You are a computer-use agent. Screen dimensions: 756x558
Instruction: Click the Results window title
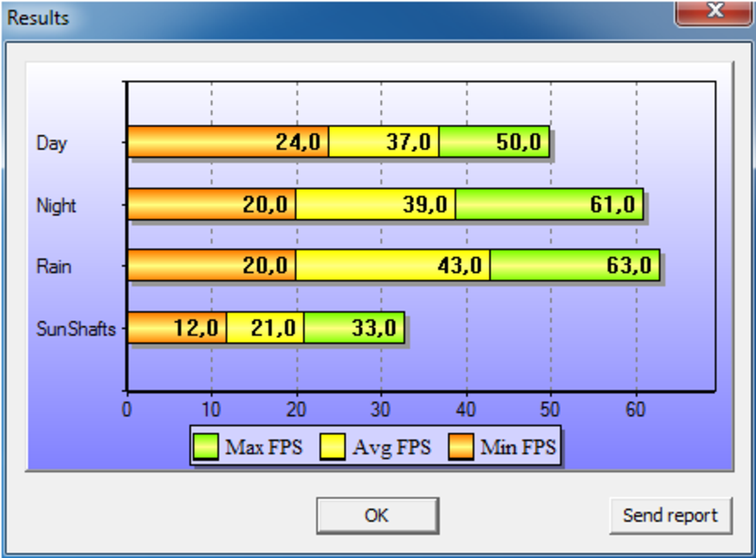[x=38, y=18]
